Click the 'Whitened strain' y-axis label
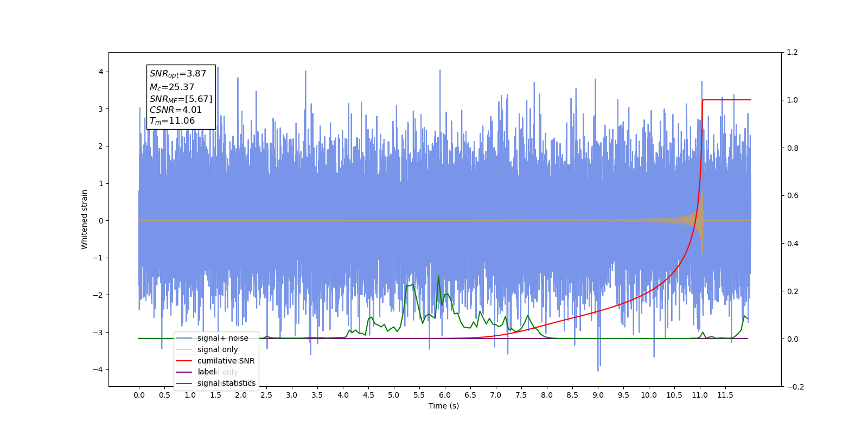868x434 pixels. point(84,219)
